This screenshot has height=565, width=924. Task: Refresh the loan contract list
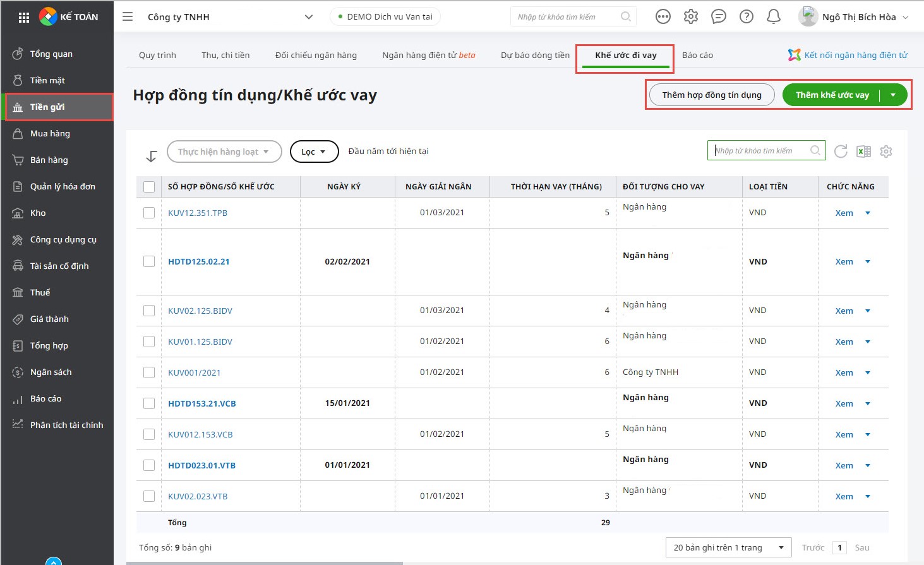841,152
